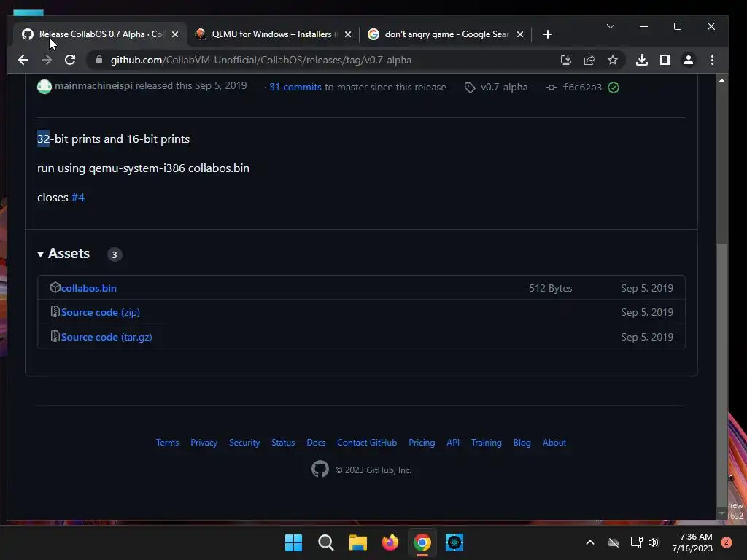Open Contact GitHub footer link
The height and width of the screenshot is (560, 747).
(x=367, y=443)
